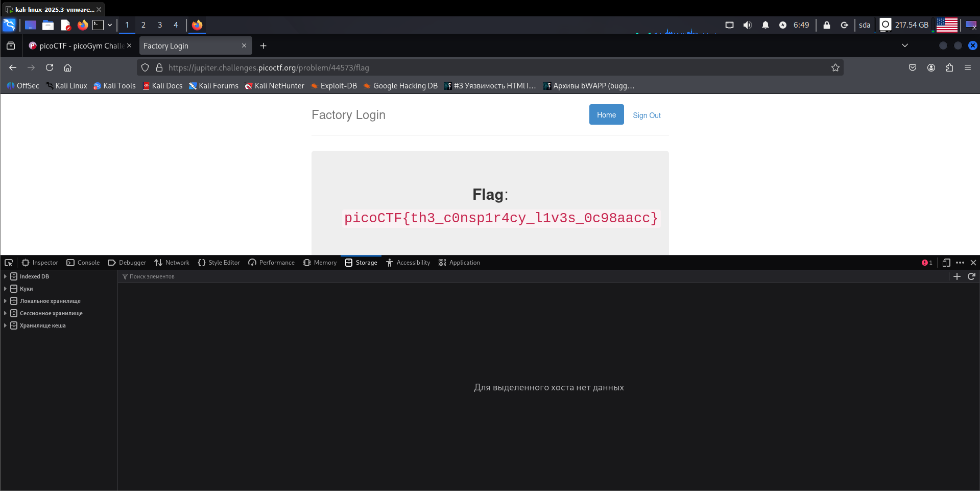Open the DevTools three-dot customize menu
The image size is (980, 491).
pyautogui.click(x=960, y=263)
